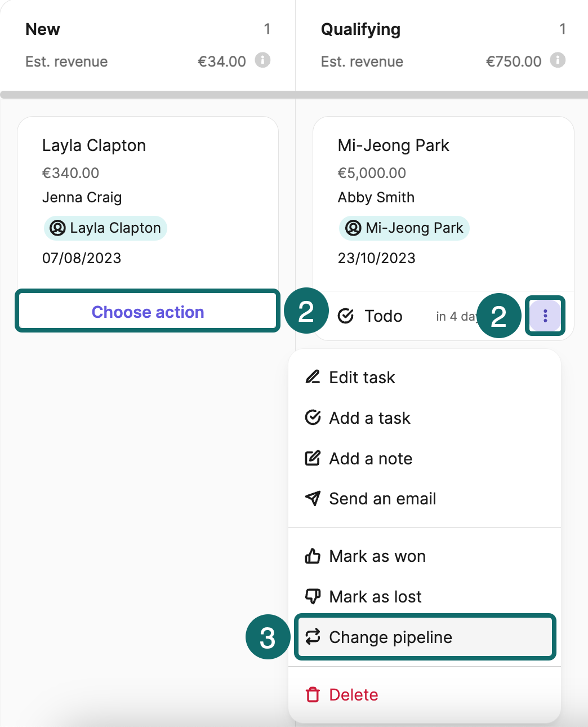Choose Add a note menu entry
The image size is (588, 727).
(x=425, y=458)
